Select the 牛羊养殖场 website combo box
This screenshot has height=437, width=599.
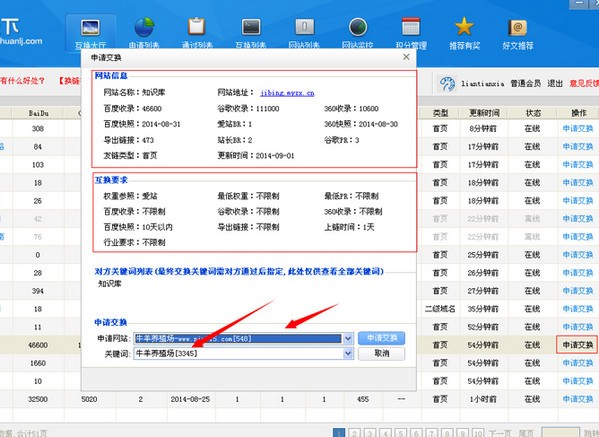click(243, 338)
